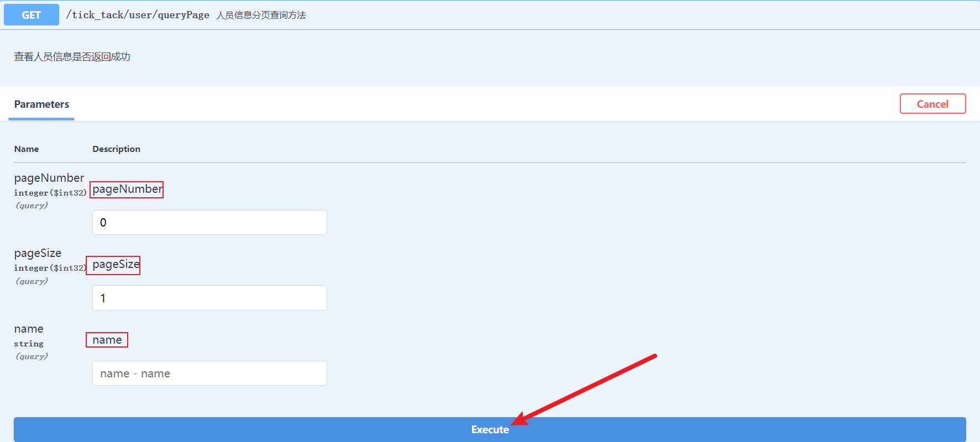The image size is (980, 442).
Task: Select the Parameters tab heading
Action: [x=41, y=104]
